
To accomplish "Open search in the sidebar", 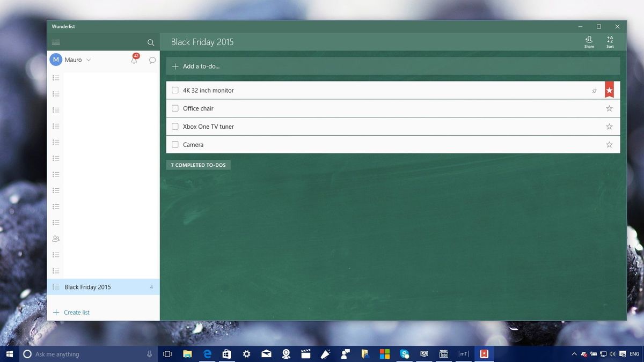I will click(x=151, y=42).
